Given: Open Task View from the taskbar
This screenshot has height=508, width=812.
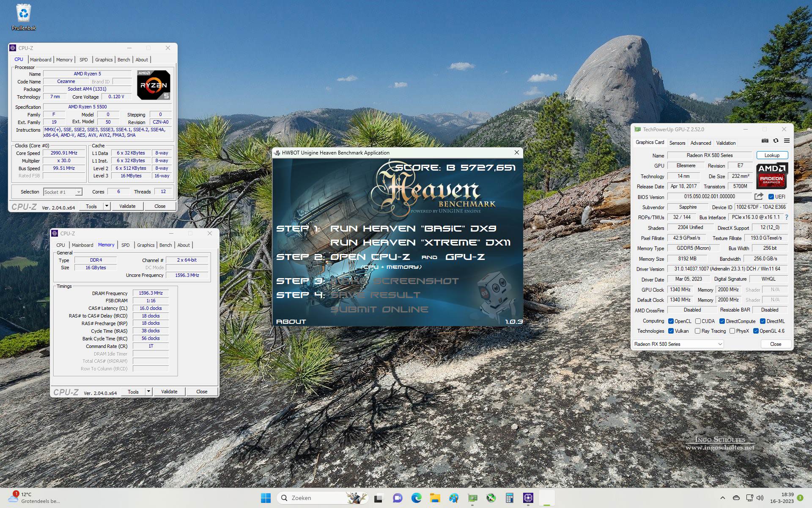Looking at the screenshot, I should pos(379,498).
